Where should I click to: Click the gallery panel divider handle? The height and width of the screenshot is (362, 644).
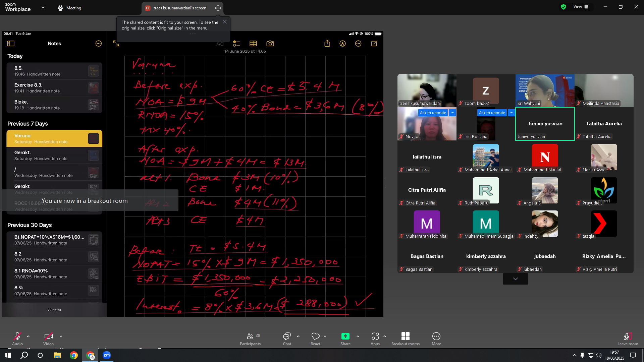click(x=385, y=183)
